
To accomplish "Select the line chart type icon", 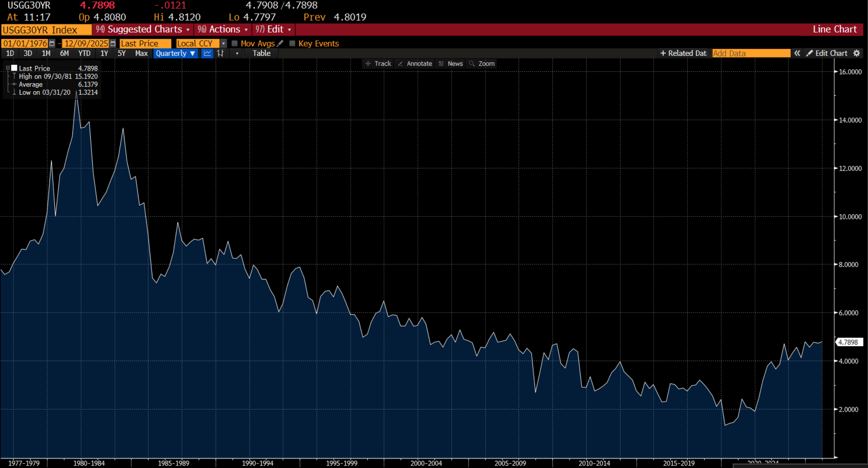I will pos(207,53).
